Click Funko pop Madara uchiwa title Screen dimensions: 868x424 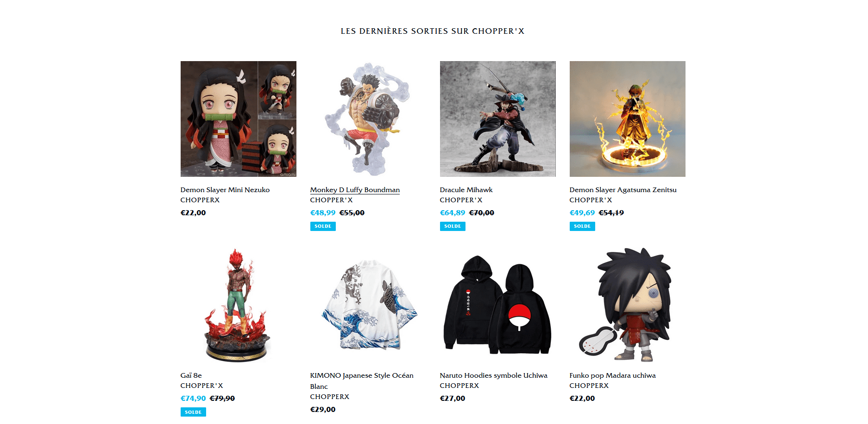pyautogui.click(x=613, y=375)
